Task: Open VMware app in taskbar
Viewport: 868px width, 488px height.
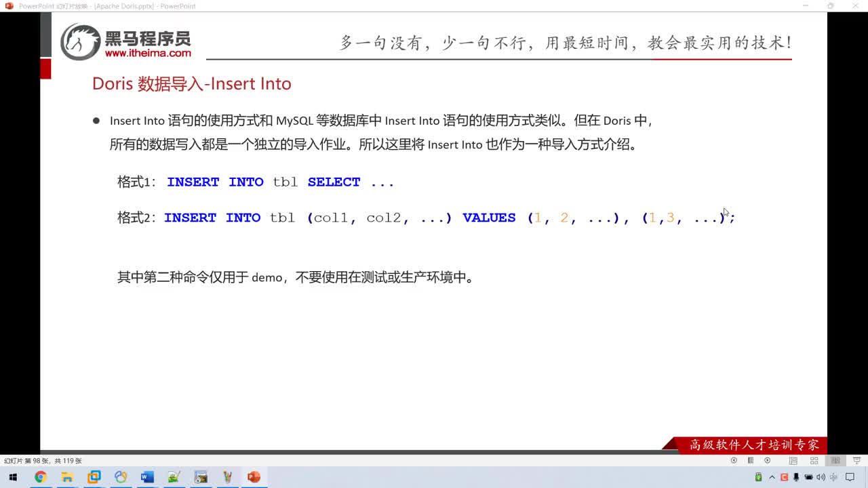Action: [x=94, y=477]
